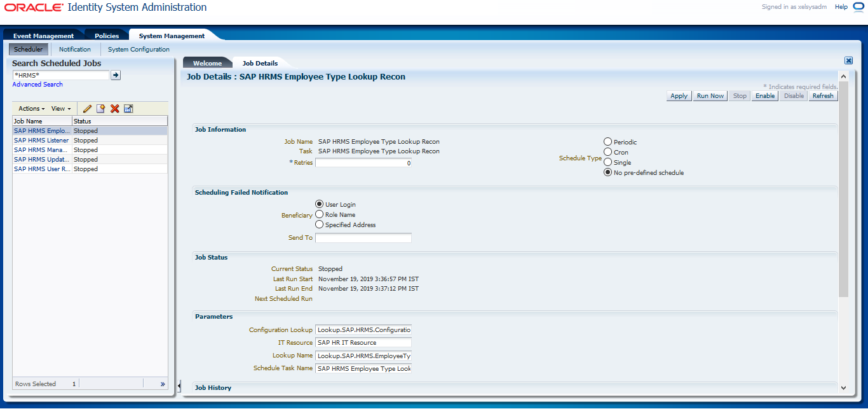The height and width of the screenshot is (409, 868).
Task: Click the scroll up arrow of details pane
Action: click(x=843, y=76)
